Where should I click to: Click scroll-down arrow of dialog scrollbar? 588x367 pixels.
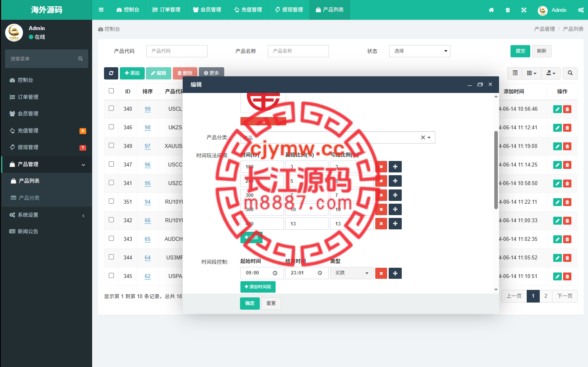click(496, 290)
